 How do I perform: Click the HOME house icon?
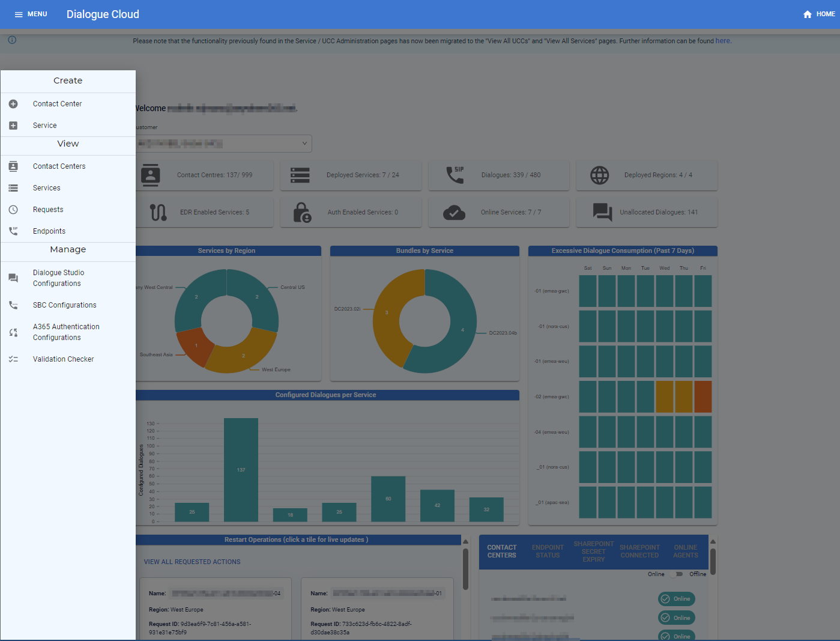point(808,14)
